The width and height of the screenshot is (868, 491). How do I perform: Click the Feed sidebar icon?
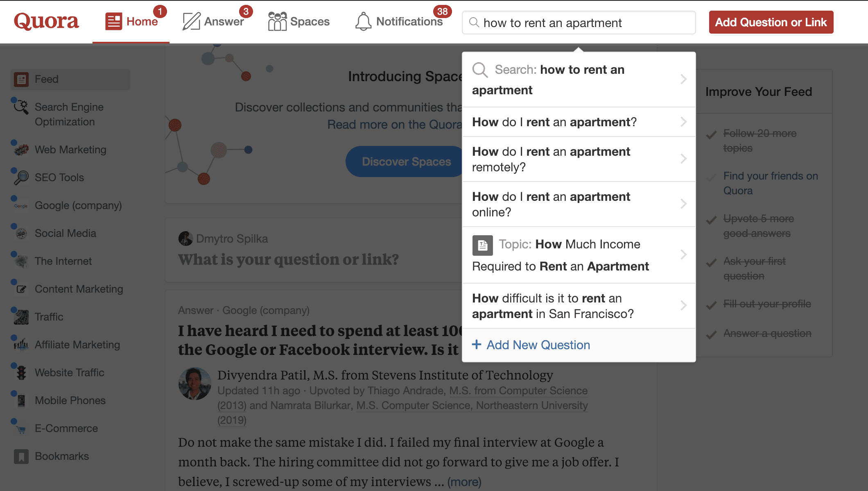click(x=21, y=79)
